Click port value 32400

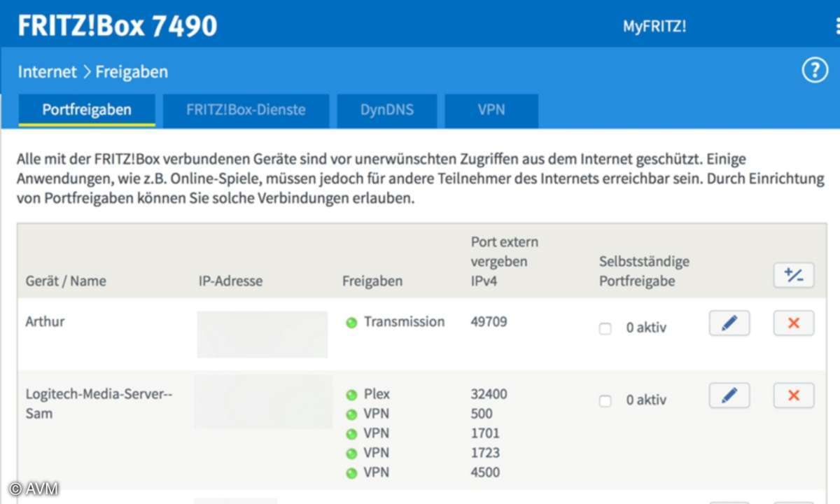[489, 394]
